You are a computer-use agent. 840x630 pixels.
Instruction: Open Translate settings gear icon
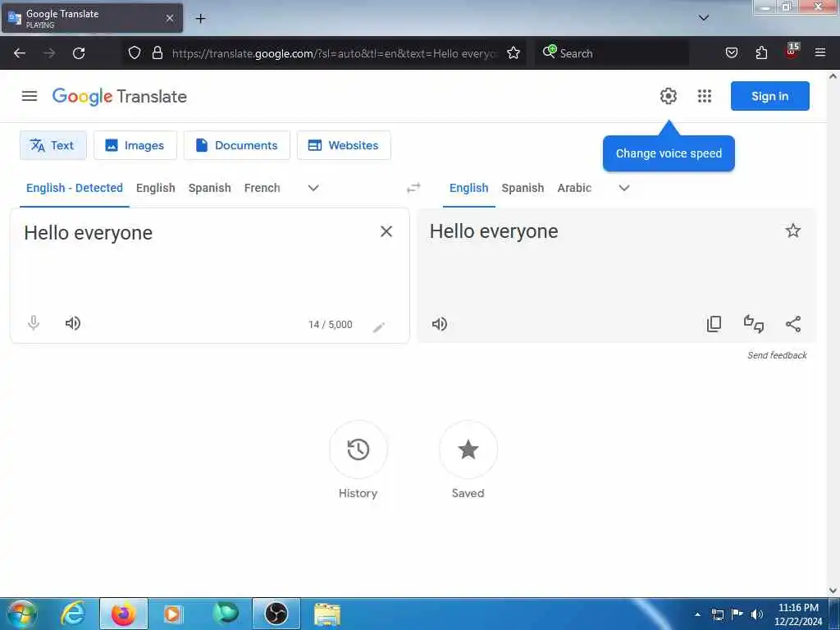pyautogui.click(x=668, y=96)
